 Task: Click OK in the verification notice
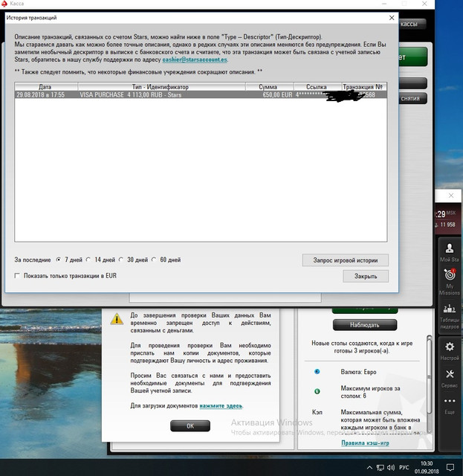coord(190,426)
